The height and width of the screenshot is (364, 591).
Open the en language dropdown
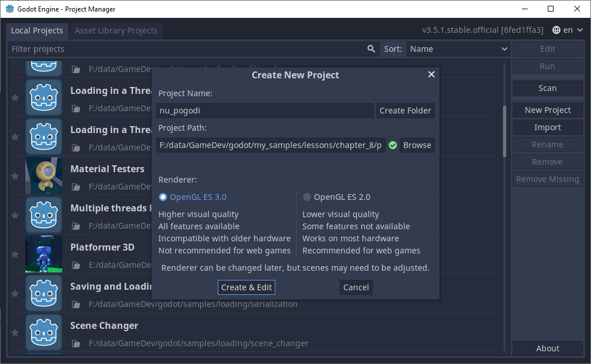(x=567, y=30)
